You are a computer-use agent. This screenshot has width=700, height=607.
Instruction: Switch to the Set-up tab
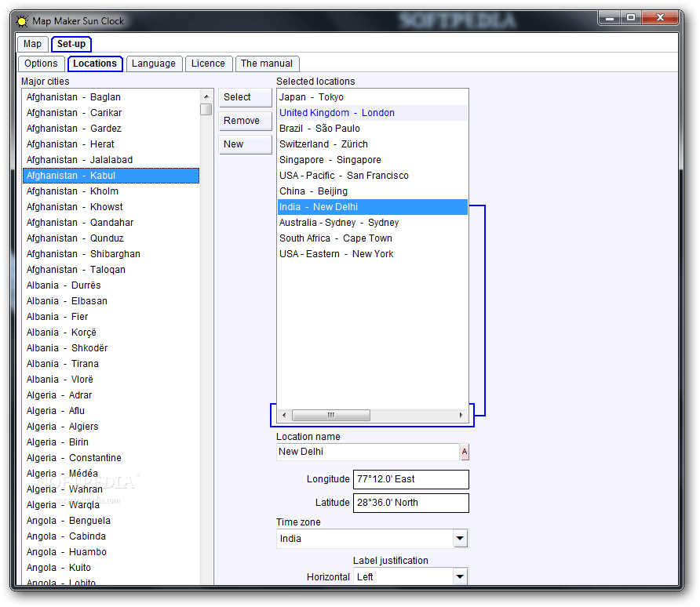(x=71, y=44)
